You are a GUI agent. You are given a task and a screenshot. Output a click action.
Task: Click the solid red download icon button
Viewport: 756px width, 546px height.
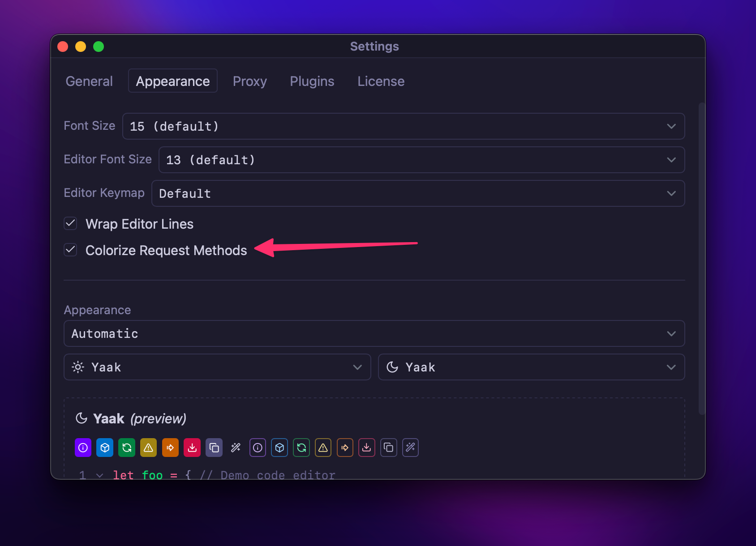(x=192, y=448)
